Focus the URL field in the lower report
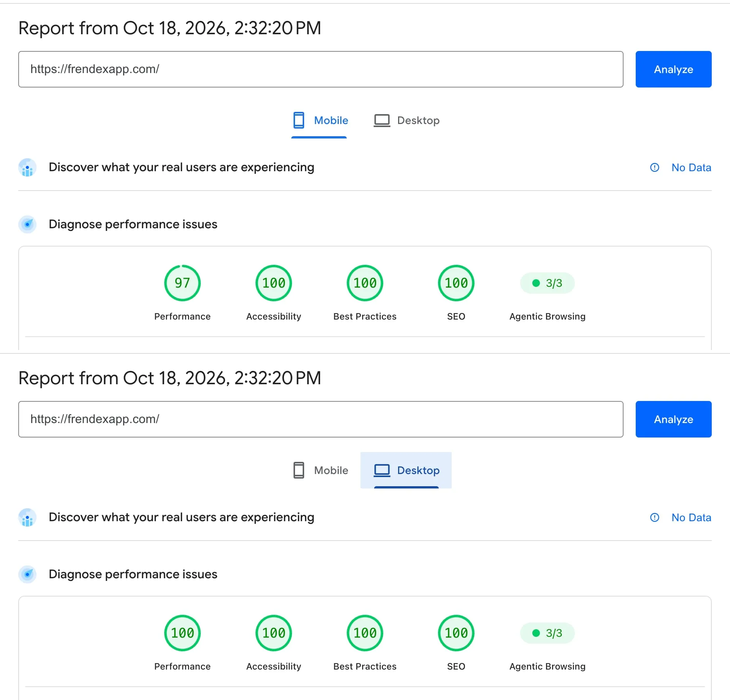 click(321, 419)
